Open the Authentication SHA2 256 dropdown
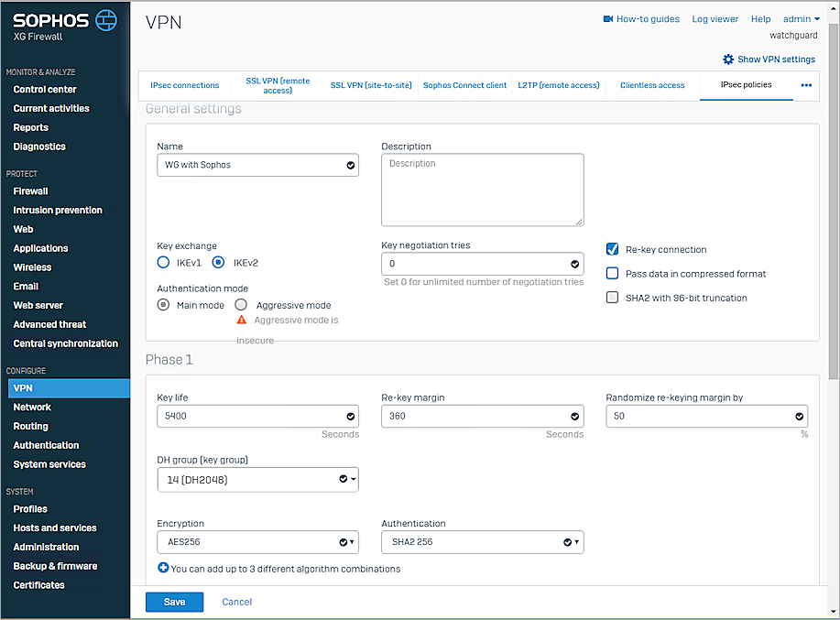840x620 pixels. pyautogui.click(x=482, y=543)
